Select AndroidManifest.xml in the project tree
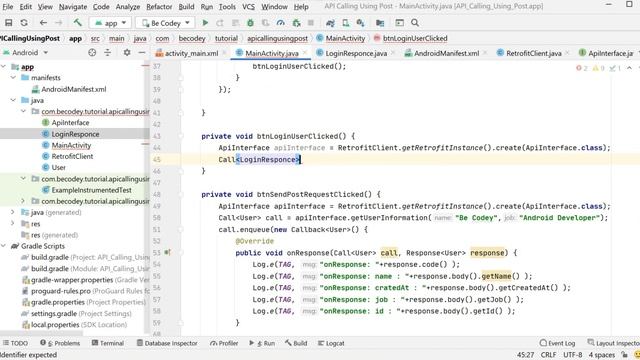Viewport: 640px width, 360px height. coord(73,89)
